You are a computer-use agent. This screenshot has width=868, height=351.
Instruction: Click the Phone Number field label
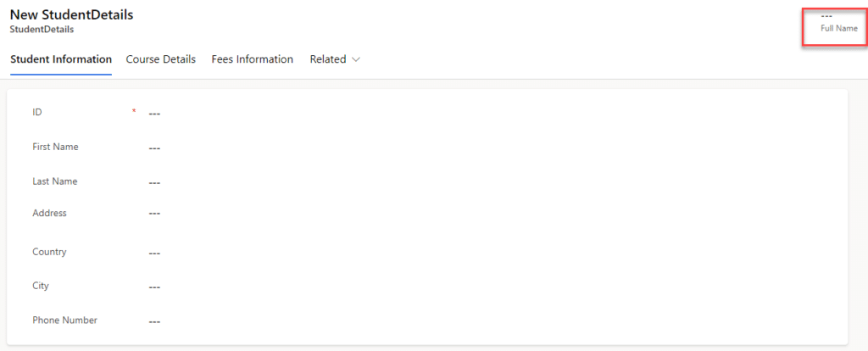click(64, 320)
